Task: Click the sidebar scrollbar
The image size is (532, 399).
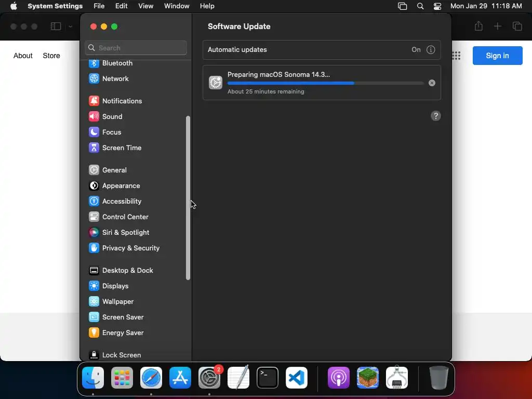Action: tap(188, 198)
